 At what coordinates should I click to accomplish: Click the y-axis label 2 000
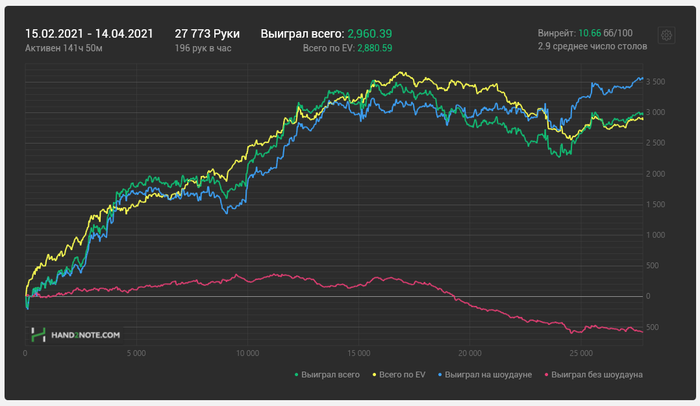coord(655,174)
